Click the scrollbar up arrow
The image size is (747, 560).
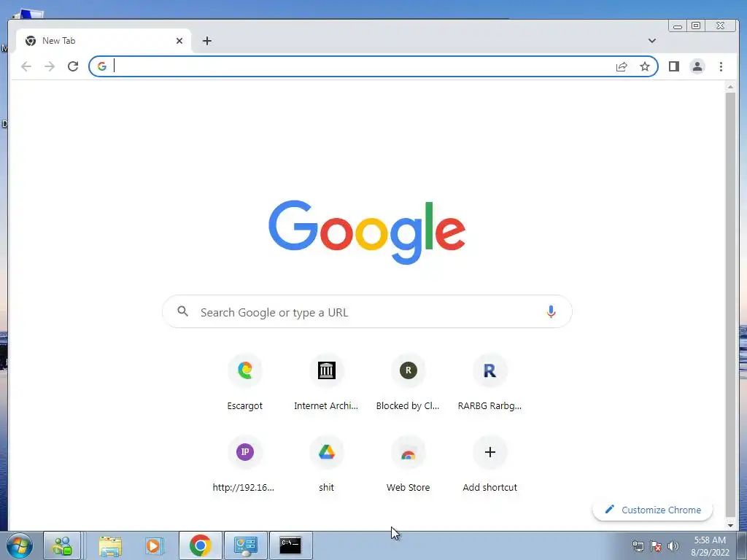pos(730,87)
